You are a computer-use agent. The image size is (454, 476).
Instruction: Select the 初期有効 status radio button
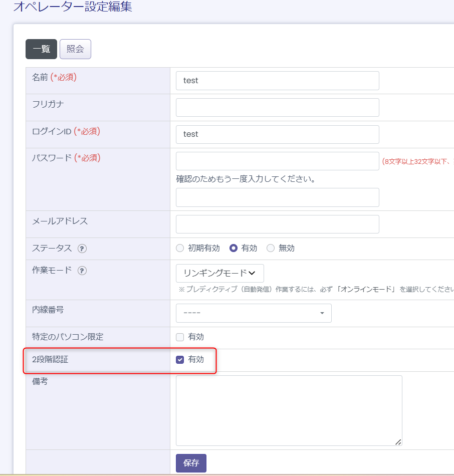tap(180, 248)
